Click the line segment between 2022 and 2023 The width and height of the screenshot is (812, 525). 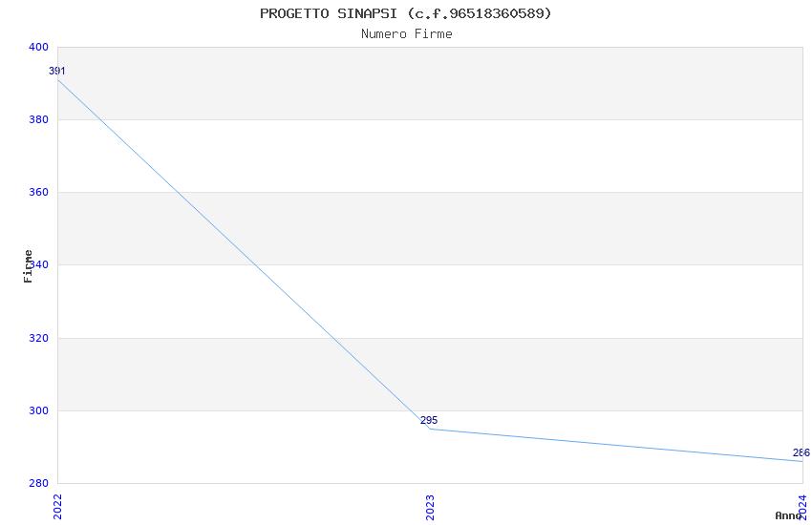click(x=244, y=254)
